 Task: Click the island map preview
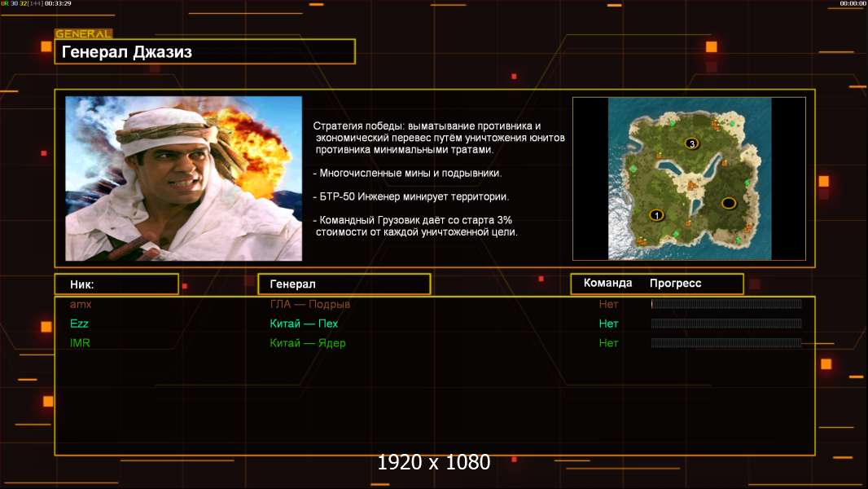click(689, 178)
